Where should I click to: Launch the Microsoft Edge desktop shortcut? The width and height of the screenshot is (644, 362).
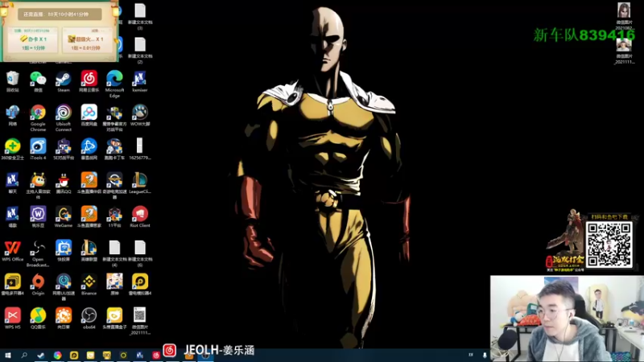114,84
